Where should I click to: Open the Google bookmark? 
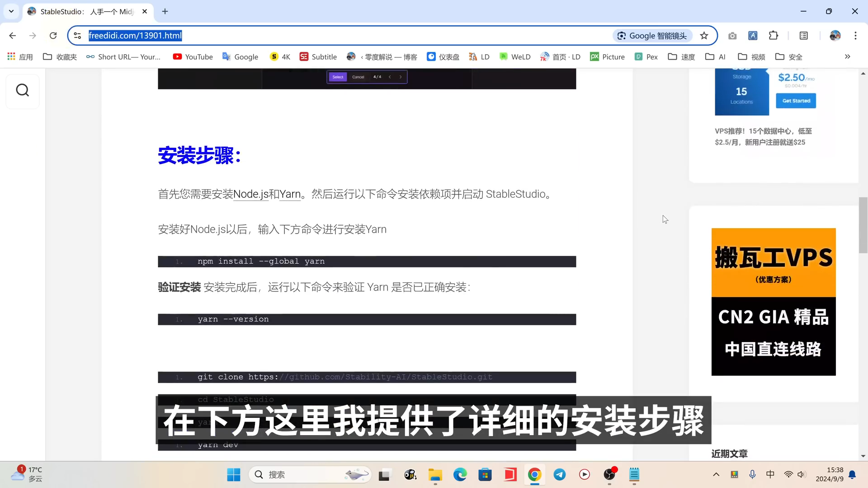point(240,56)
